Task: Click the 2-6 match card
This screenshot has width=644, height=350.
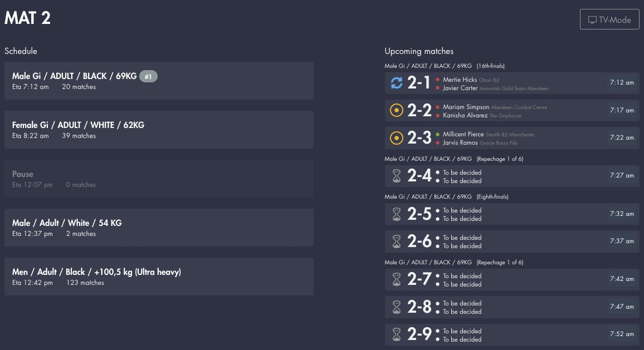Action: click(x=512, y=241)
